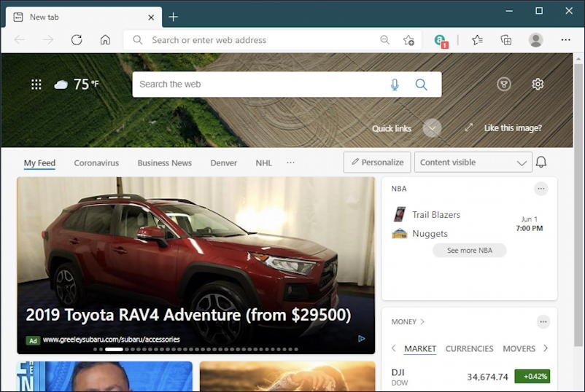The width and height of the screenshot is (585, 392).
Task: Expand Quick links chevron
Action: pos(432,128)
